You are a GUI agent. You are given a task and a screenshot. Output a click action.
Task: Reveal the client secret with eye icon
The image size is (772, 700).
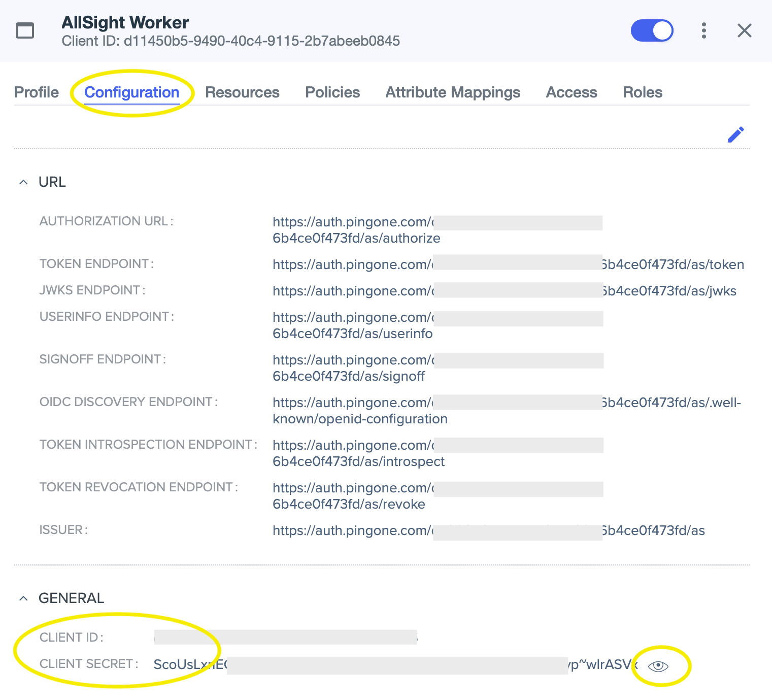[658, 666]
